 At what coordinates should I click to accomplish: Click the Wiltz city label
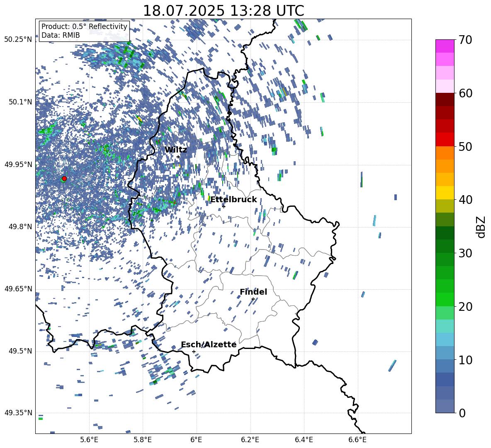[176, 150]
